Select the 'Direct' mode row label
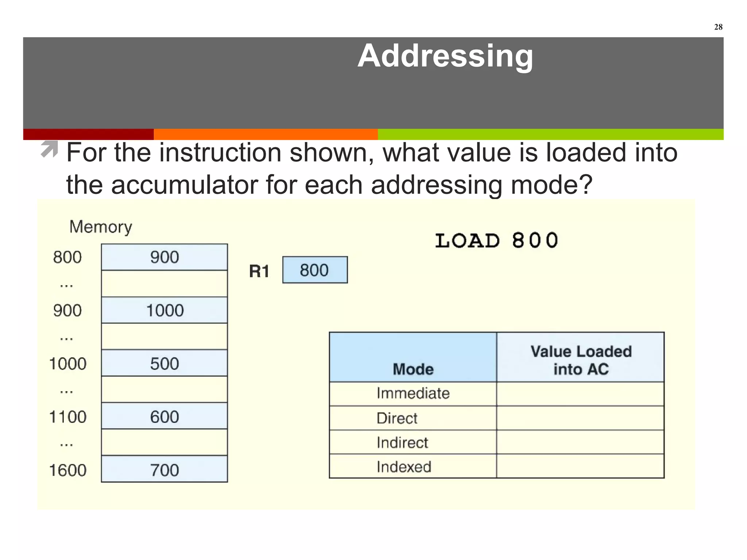 (397, 418)
